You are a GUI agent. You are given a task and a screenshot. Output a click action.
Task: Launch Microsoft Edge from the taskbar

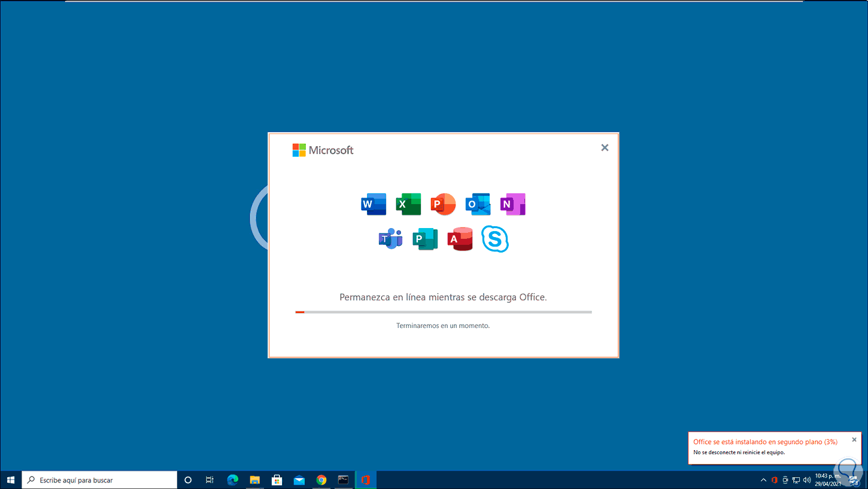pos(233,480)
